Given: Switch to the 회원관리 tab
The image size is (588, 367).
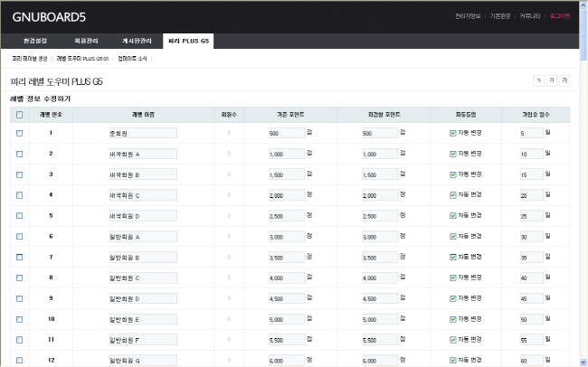Looking at the screenshot, I should click(x=84, y=41).
